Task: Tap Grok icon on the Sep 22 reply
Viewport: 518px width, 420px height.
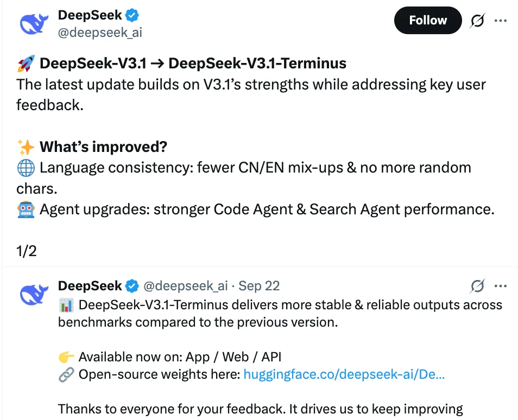Action: coord(477,285)
